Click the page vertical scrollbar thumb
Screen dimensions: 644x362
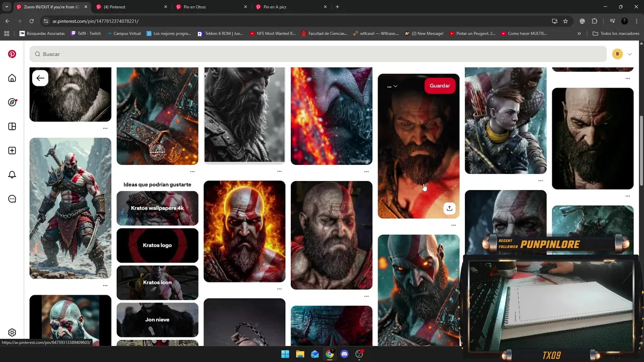pos(641,151)
